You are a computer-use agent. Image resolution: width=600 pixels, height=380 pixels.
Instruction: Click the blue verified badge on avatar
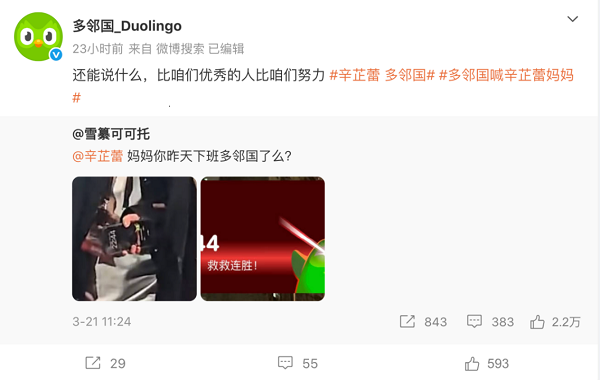[56, 55]
